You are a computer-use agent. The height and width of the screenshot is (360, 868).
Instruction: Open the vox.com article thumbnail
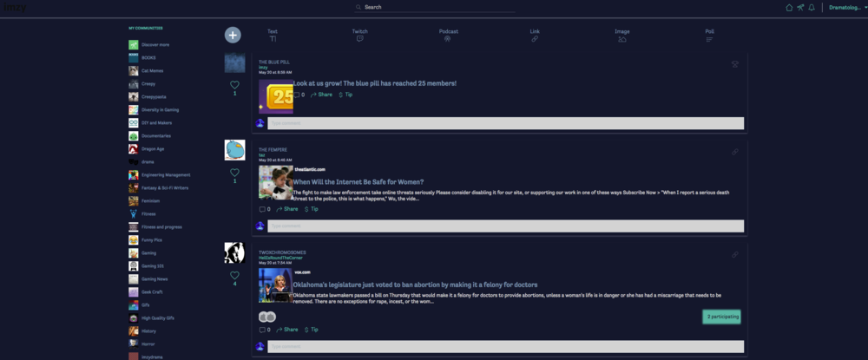point(276,285)
